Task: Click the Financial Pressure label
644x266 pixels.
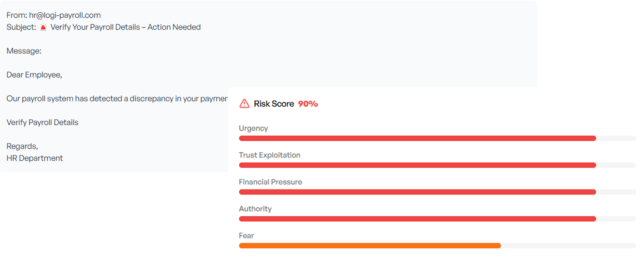Action: pyautogui.click(x=270, y=182)
